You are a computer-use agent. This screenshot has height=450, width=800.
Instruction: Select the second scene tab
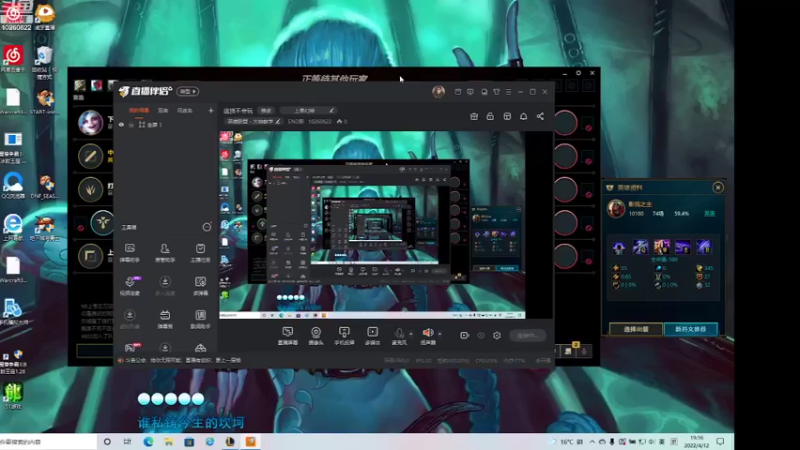pyautogui.click(x=163, y=110)
